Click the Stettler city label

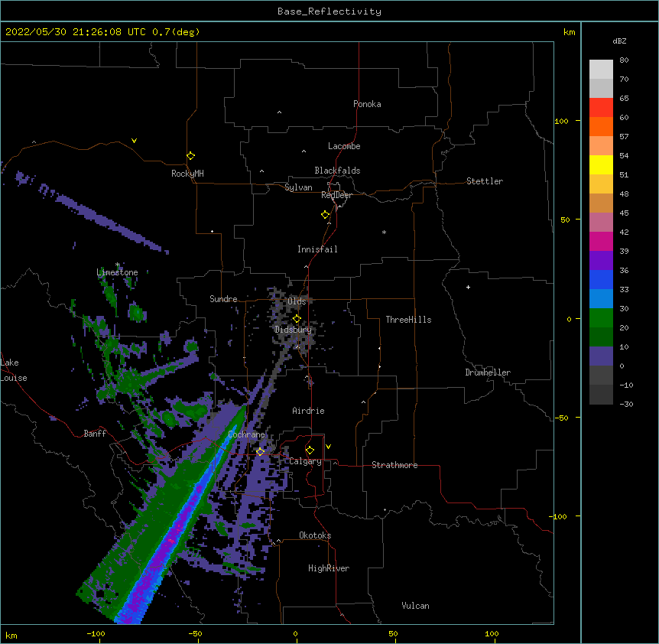click(485, 181)
